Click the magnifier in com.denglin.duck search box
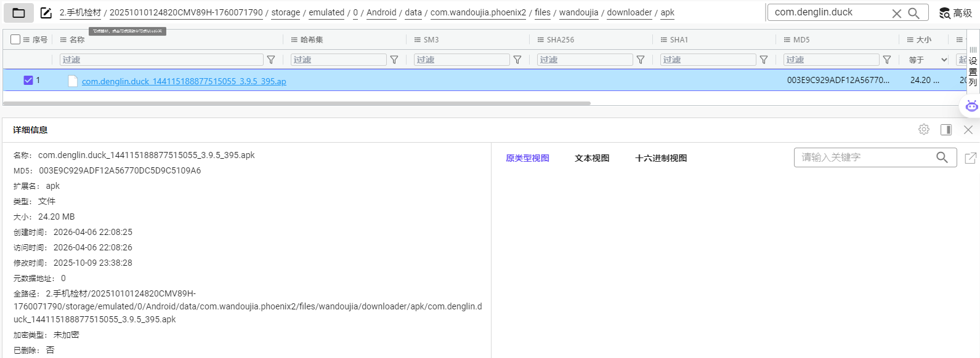The height and width of the screenshot is (358, 980). click(x=914, y=13)
